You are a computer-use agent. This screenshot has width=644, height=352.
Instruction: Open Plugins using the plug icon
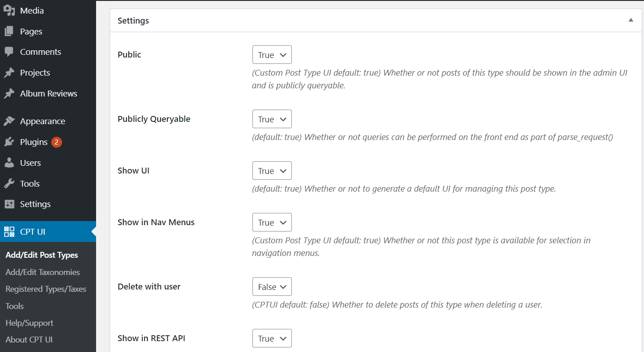tap(9, 142)
